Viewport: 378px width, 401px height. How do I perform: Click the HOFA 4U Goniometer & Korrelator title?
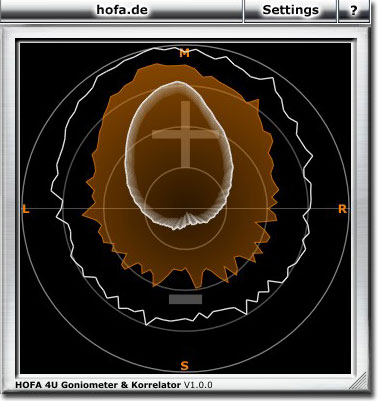click(x=98, y=385)
